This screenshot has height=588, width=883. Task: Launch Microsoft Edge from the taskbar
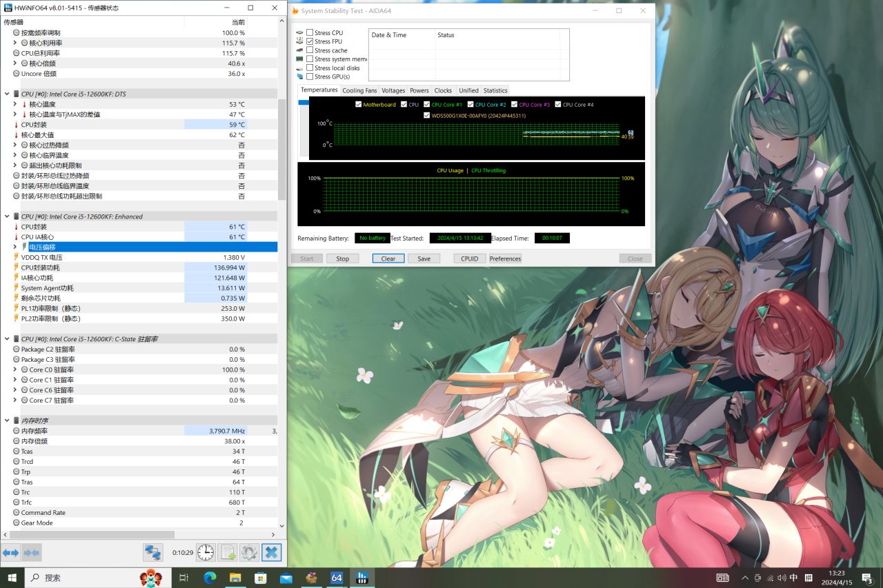click(x=210, y=578)
